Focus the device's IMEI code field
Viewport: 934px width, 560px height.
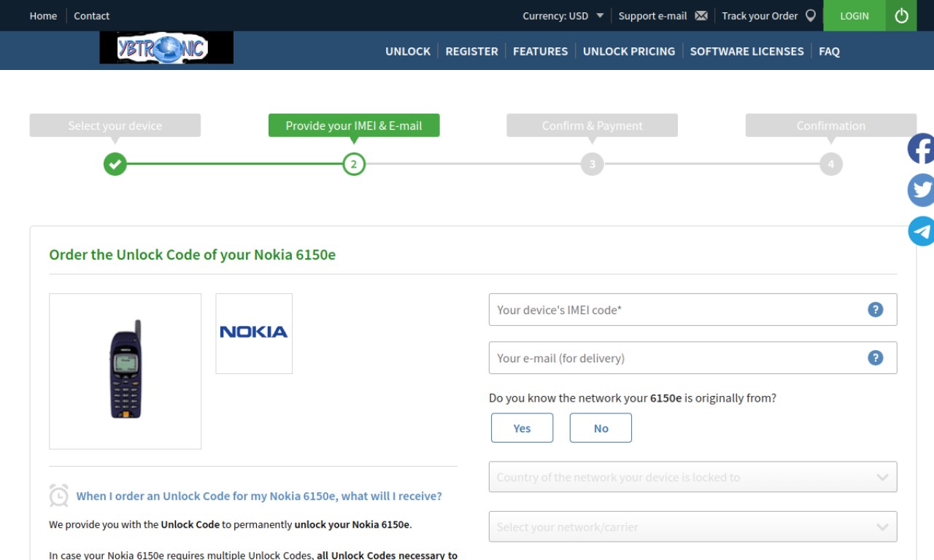pos(692,309)
